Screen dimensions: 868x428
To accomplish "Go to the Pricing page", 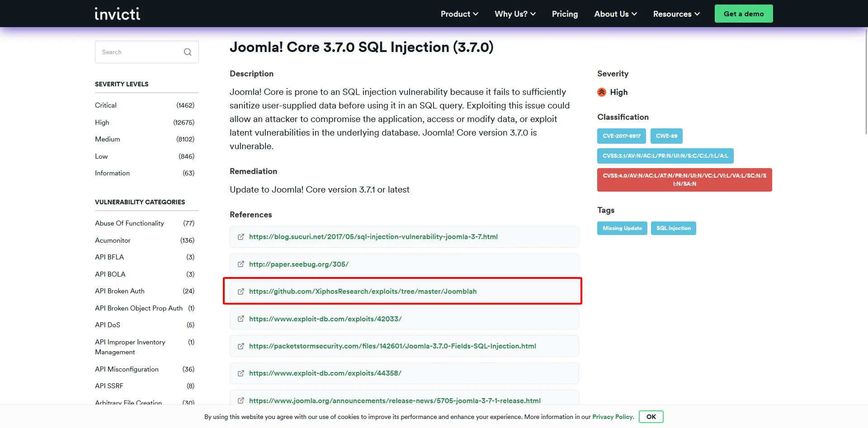I will (565, 14).
